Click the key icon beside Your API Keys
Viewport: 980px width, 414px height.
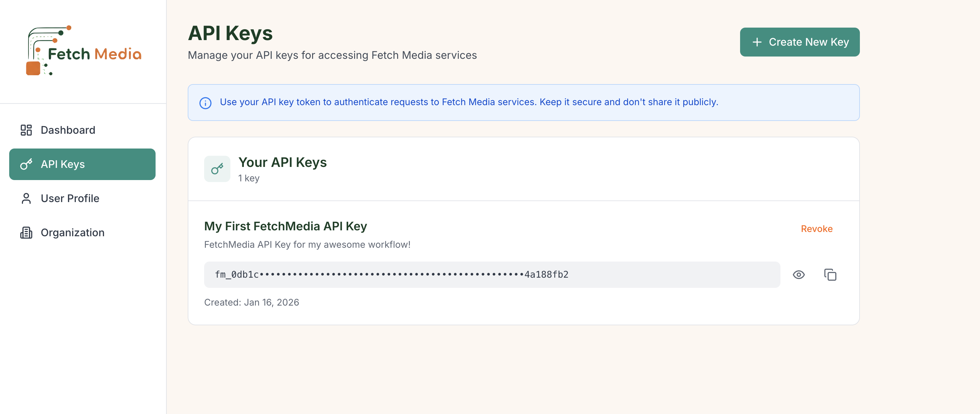tap(217, 169)
